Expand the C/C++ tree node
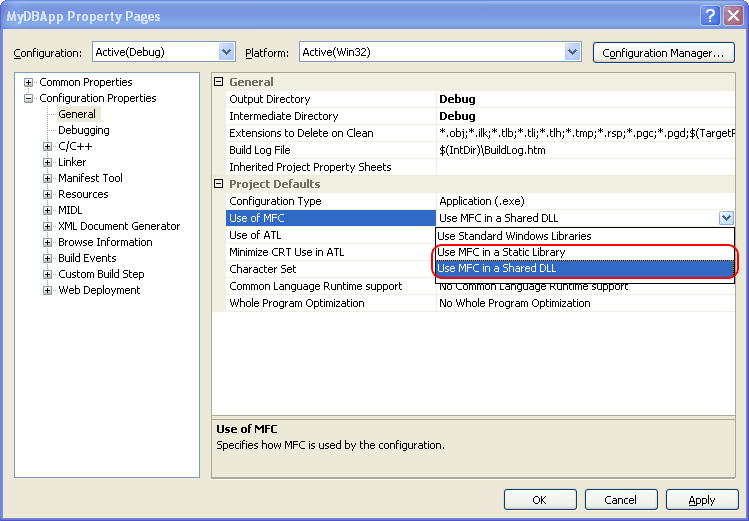 [x=47, y=146]
